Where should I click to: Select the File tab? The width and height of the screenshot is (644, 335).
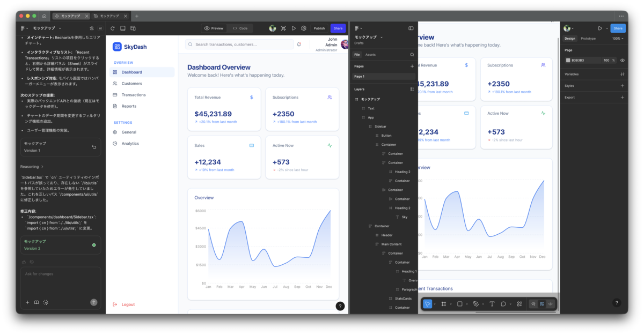(x=357, y=55)
